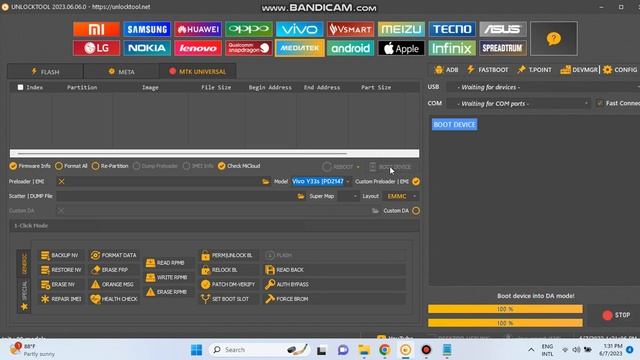Check the Index select-all checkbox
The image size is (640, 360).
[x=20, y=87]
